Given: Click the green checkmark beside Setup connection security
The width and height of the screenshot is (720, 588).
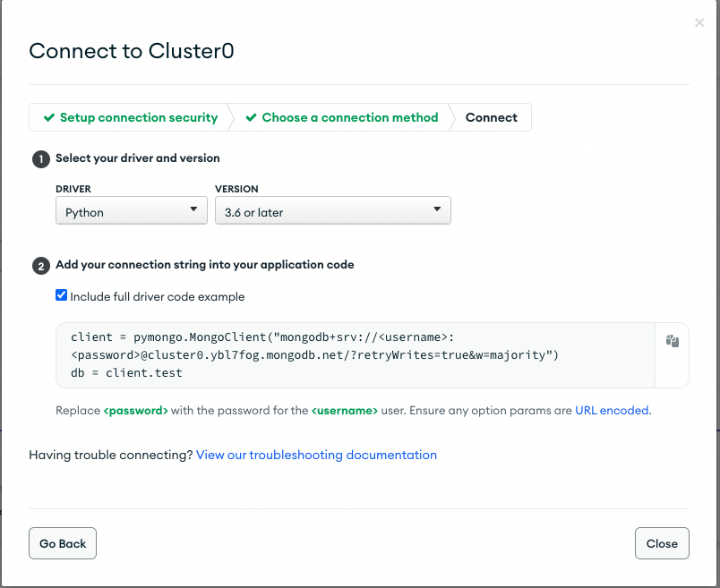Looking at the screenshot, I should coord(49,117).
